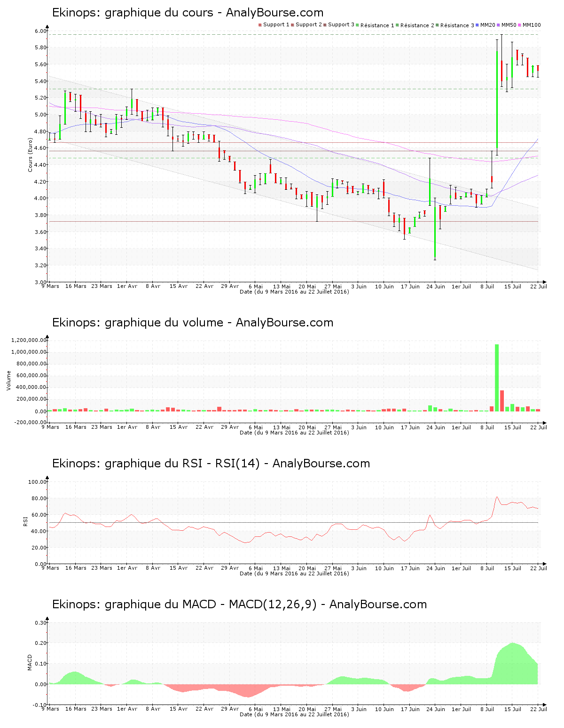The width and height of the screenshot is (564, 728).
Task: Click the MM50 legend entry
Action: tap(507, 25)
